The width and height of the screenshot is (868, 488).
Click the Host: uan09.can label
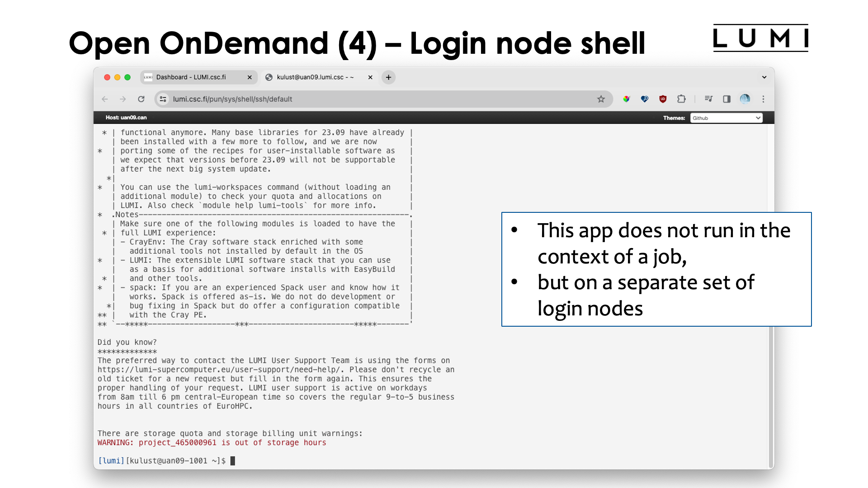click(x=126, y=117)
